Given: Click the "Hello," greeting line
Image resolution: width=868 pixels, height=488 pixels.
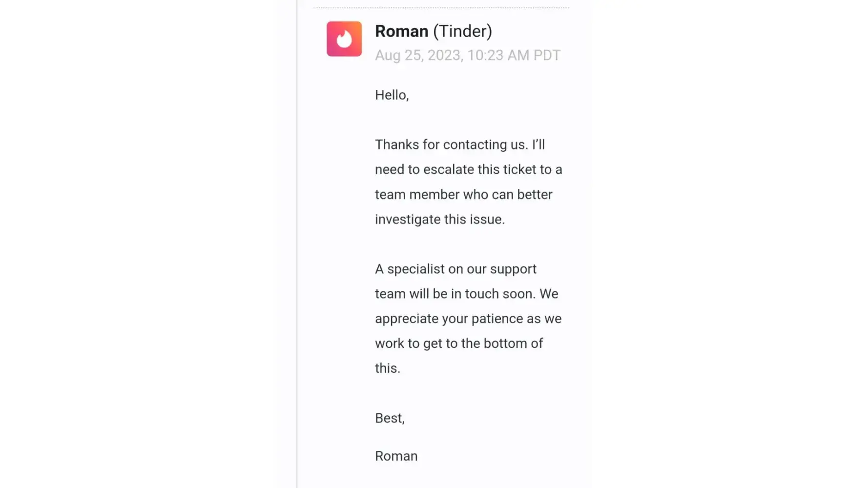Looking at the screenshot, I should [392, 95].
